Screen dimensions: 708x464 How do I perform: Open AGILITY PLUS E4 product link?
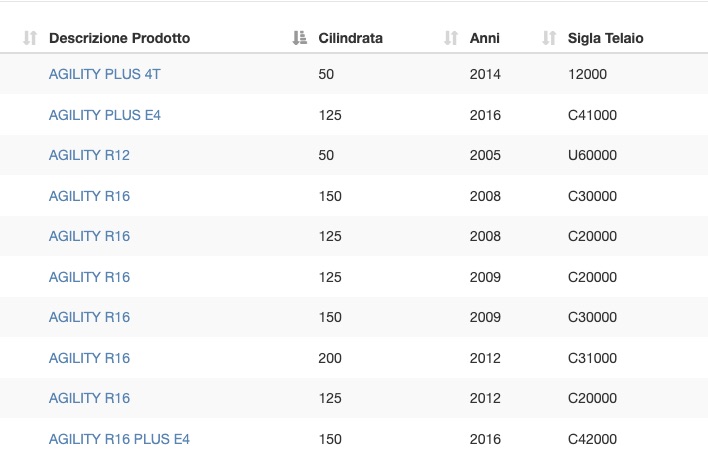point(105,115)
